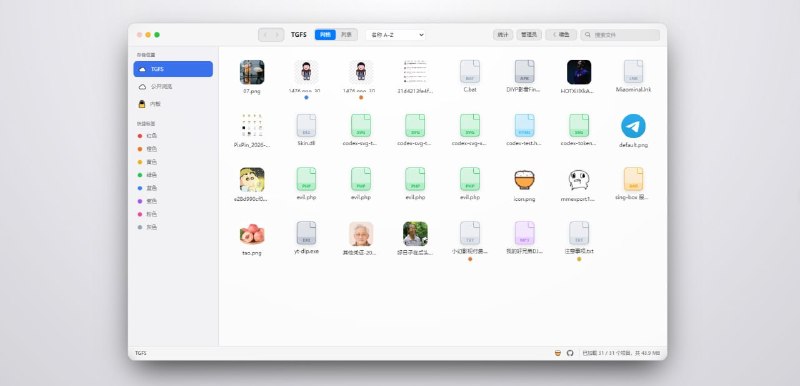Select the TXT file tagged with orange dot

click(470, 233)
